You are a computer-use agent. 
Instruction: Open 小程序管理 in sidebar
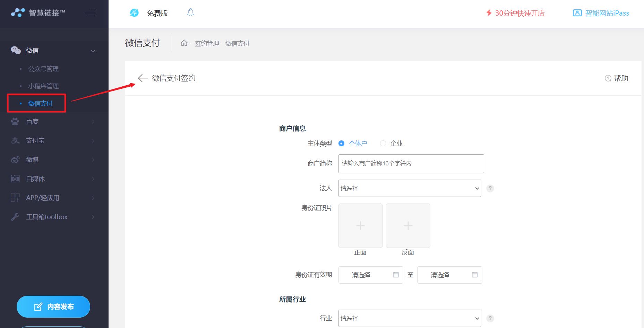coord(43,86)
